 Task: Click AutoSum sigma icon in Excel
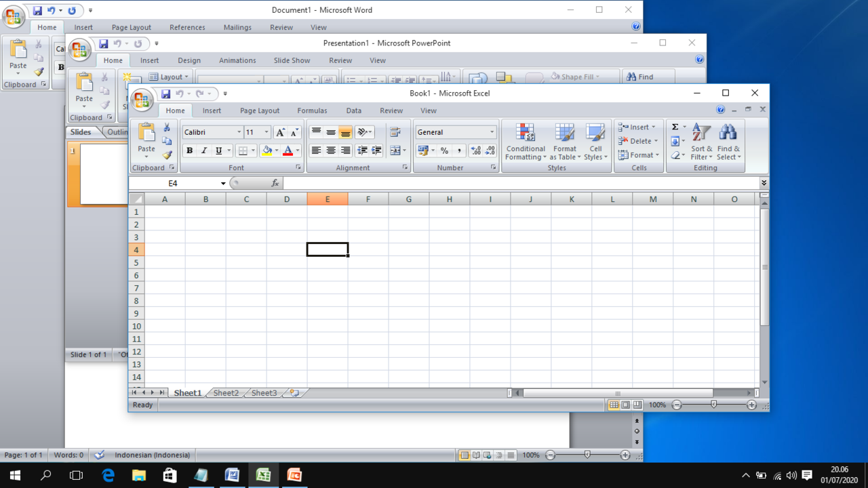click(x=675, y=127)
